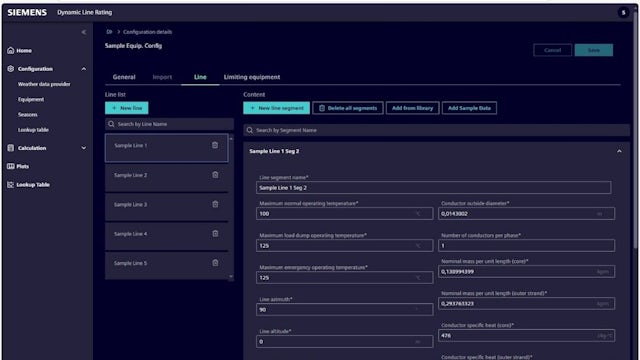Edit the Line segment name field
This screenshot has height=360, width=640.
coord(433,188)
